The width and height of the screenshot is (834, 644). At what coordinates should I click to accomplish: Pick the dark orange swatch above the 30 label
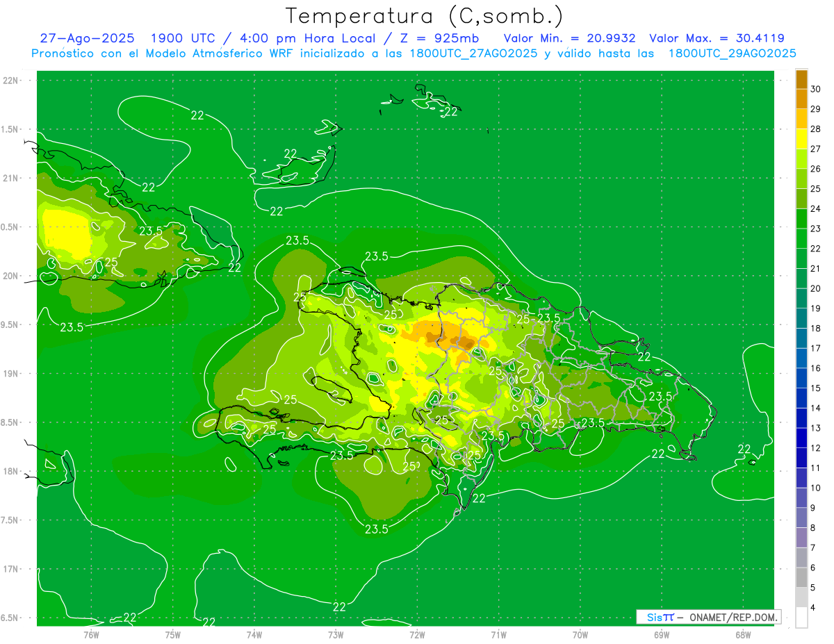[x=801, y=79]
